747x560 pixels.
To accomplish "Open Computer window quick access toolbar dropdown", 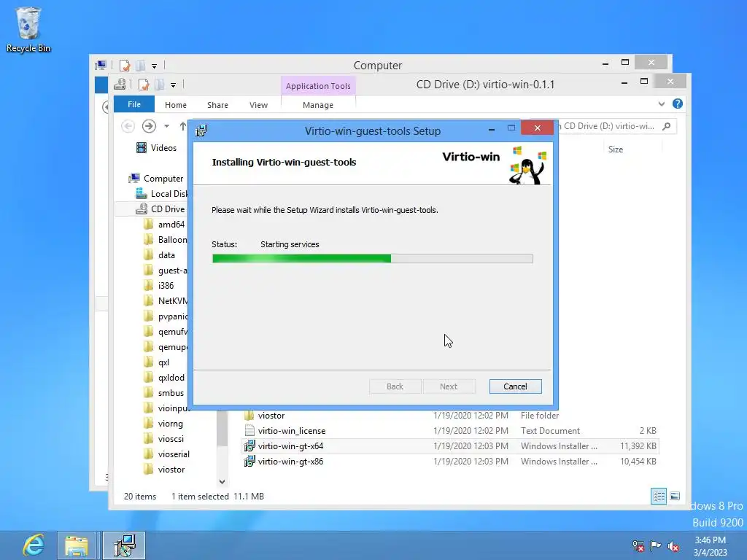I will [x=155, y=66].
